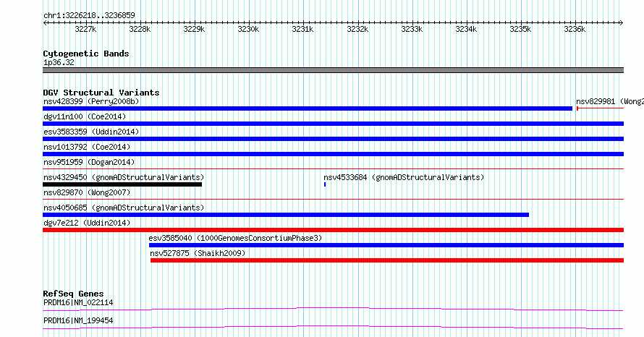Click the nsv428399 (Perry2008b) label
The width and height of the screenshot is (644, 337).
point(91,101)
